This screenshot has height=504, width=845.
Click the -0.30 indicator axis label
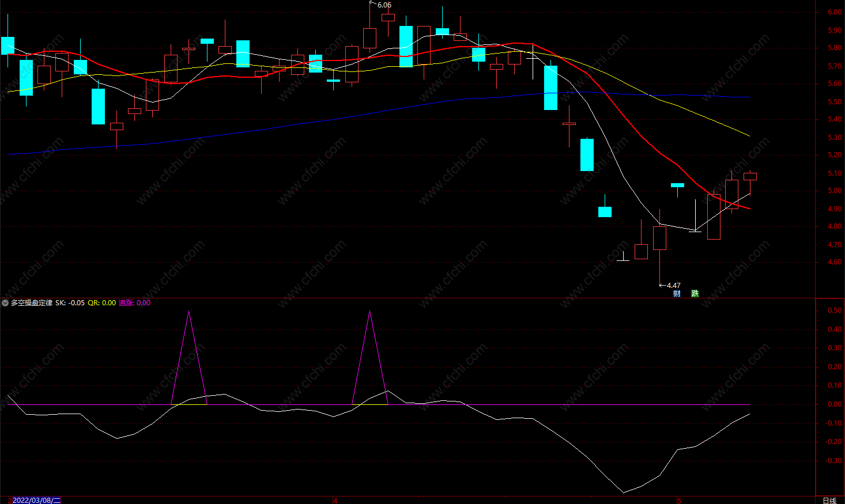click(x=833, y=461)
